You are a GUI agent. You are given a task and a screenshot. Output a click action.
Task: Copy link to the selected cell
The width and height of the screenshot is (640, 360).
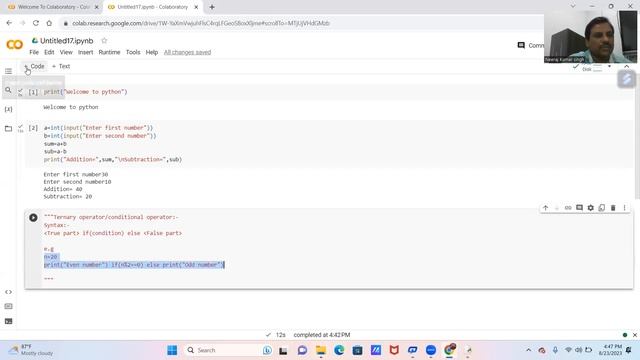point(568,208)
